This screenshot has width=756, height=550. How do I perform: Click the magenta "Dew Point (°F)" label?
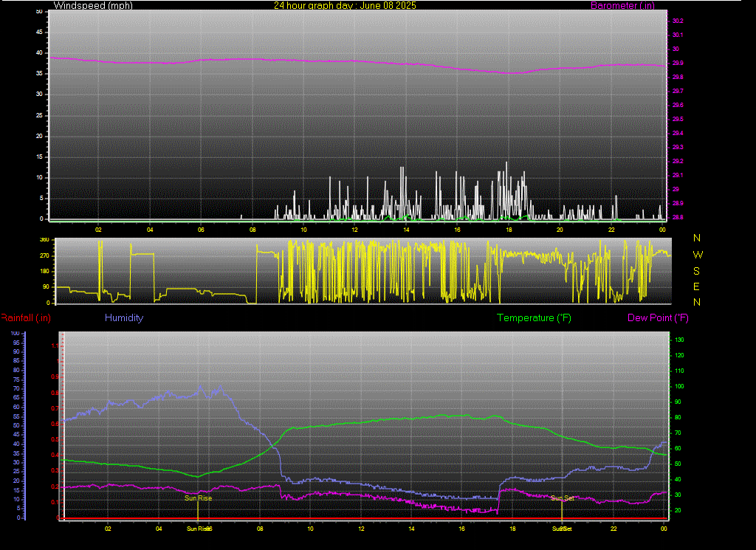(x=658, y=317)
